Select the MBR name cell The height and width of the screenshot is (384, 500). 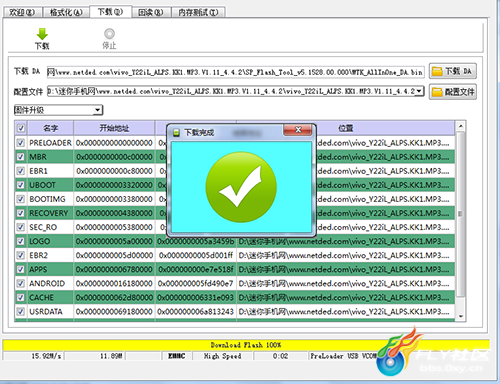(50, 157)
